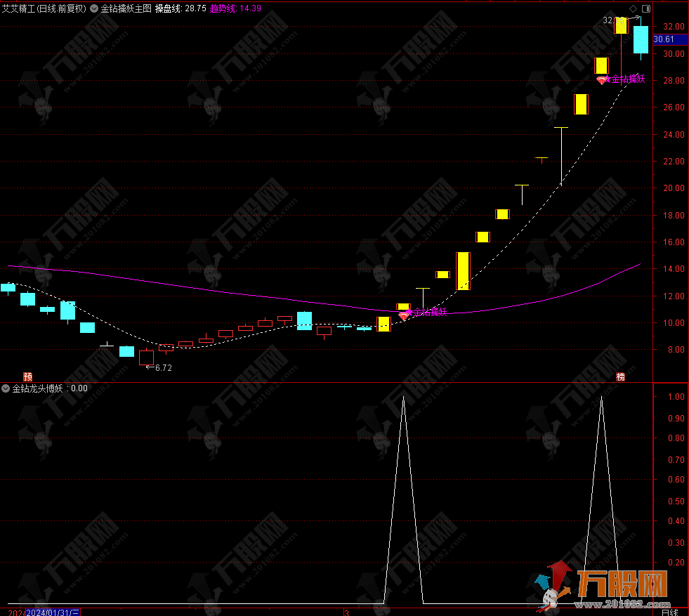Image resolution: width=689 pixels, height=616 pixels.
Task: Click the second white spike peak in sub-chart
Action: click(601, 397)
